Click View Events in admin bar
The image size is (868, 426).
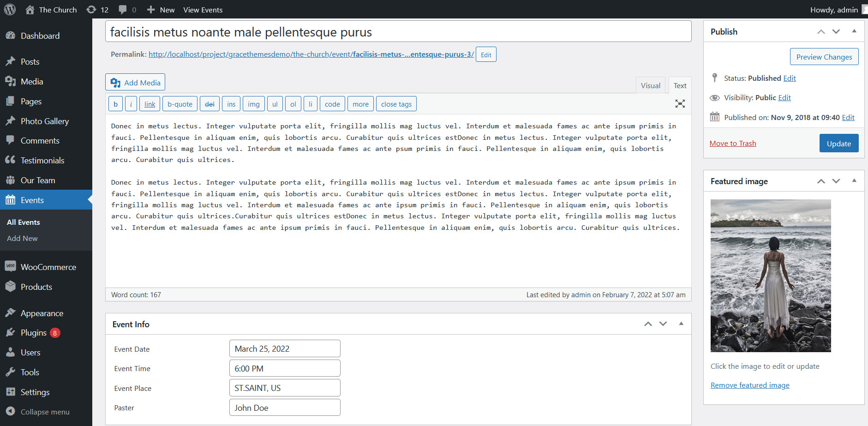[x=203, y=10]
